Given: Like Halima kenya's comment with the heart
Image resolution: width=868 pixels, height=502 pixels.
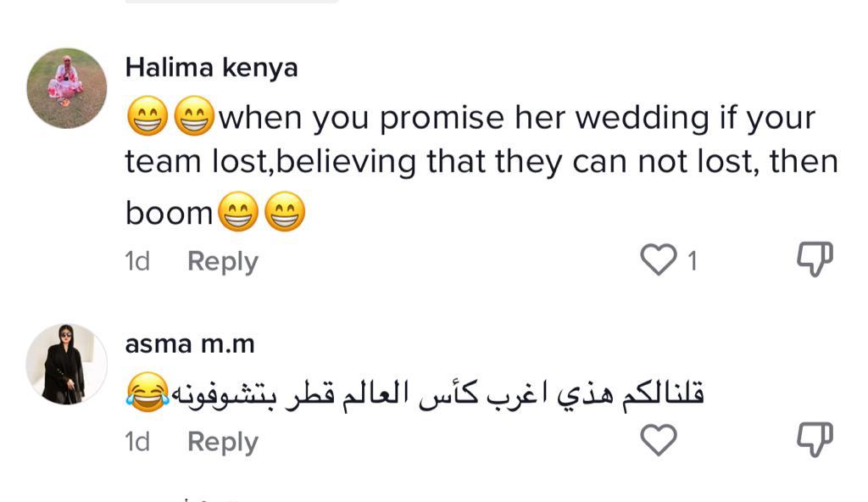Looking at the screenshot, I should pyautogui.click(x=658, y=259).
